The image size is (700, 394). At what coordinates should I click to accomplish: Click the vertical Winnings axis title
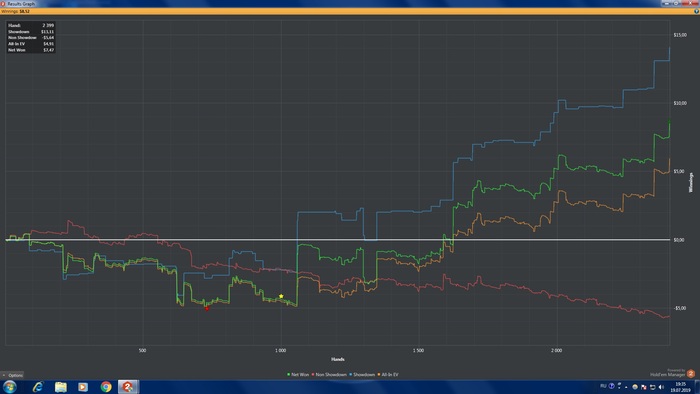691,182
